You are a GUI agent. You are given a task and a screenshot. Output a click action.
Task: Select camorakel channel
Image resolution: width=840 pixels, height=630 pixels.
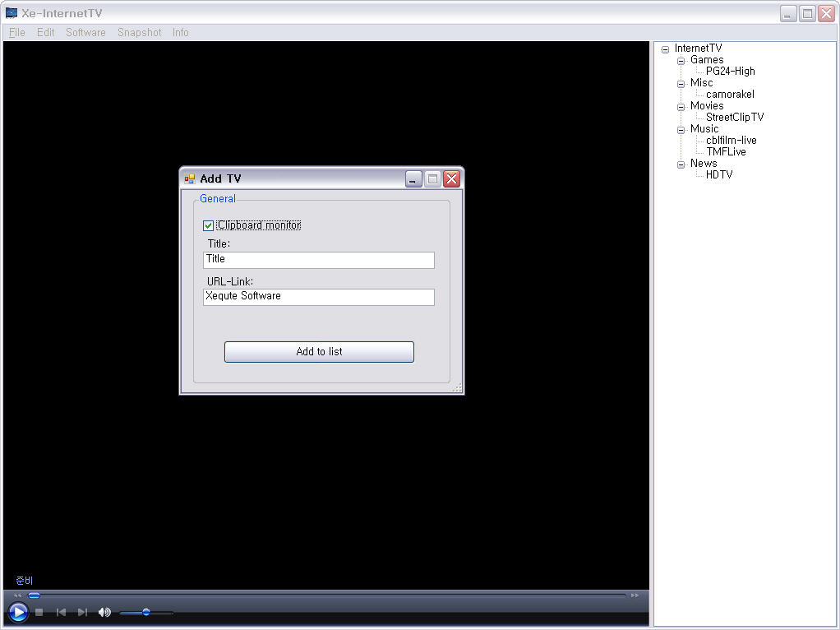[730, 95]
